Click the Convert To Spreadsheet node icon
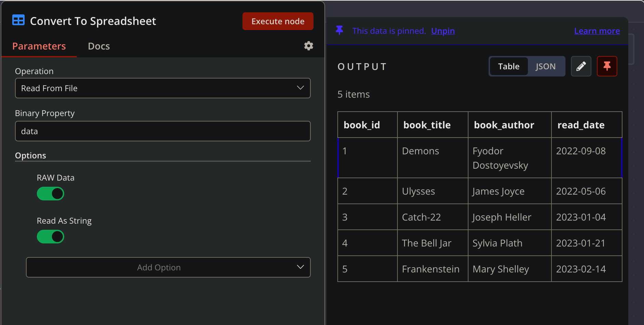Image resolution: width=644 pixels, height=325 pixels. (x=18, y=20)
